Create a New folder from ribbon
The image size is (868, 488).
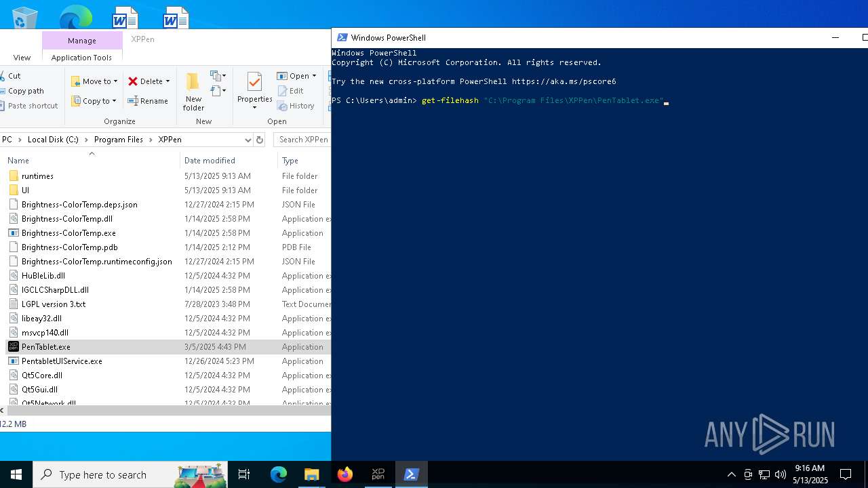tap(193, 91)
